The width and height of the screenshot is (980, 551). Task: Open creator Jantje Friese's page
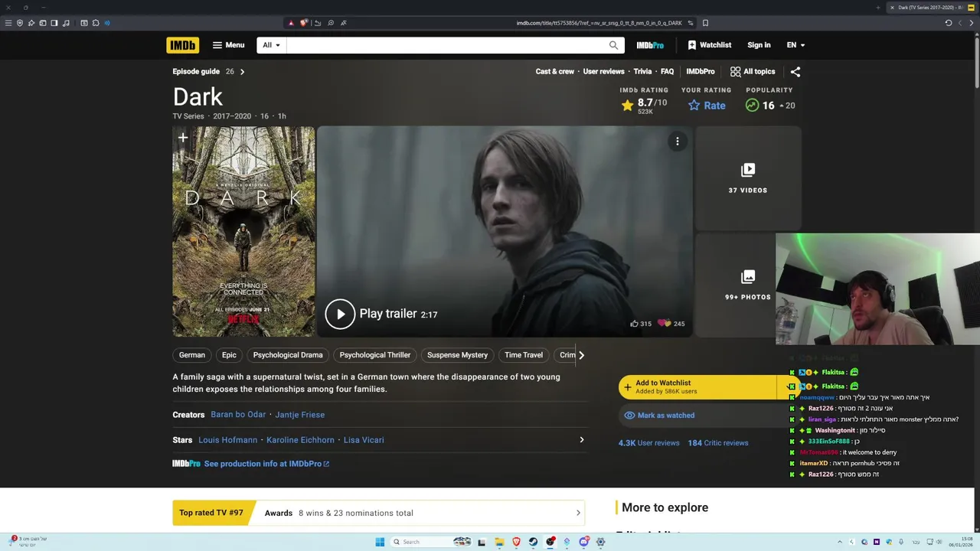tap(300, 415)
